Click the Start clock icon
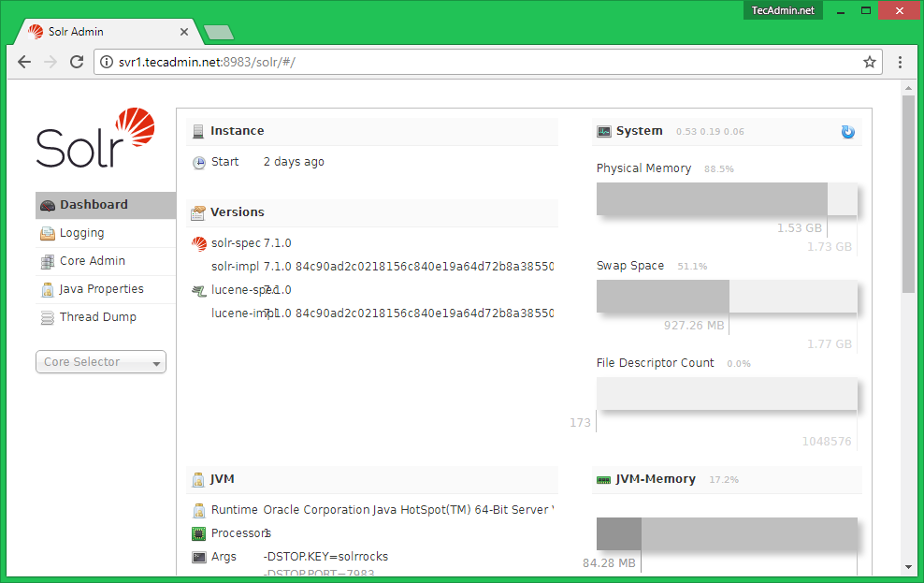 pos(199,162)
